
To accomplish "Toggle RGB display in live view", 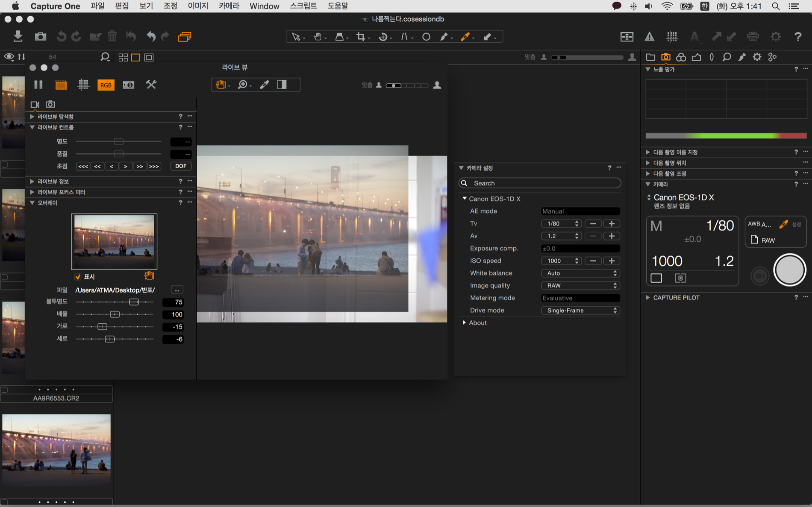I will coord(106,85).
